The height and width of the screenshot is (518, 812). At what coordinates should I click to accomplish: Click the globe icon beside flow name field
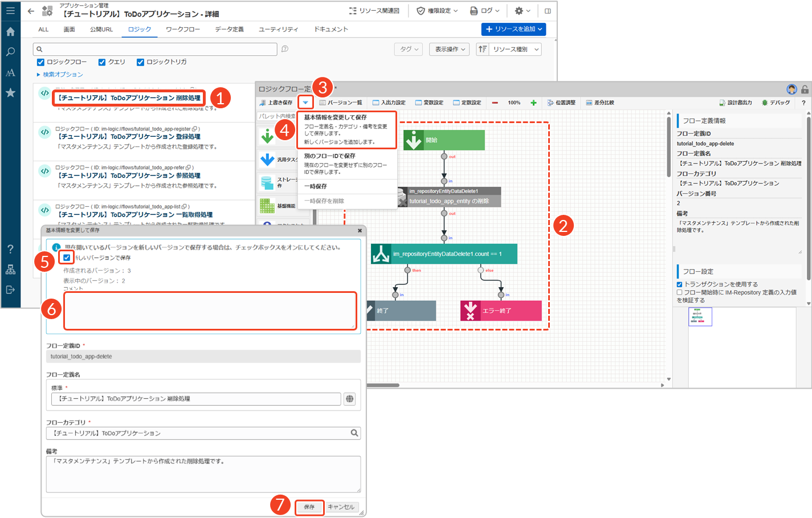[x=349, y=399]
